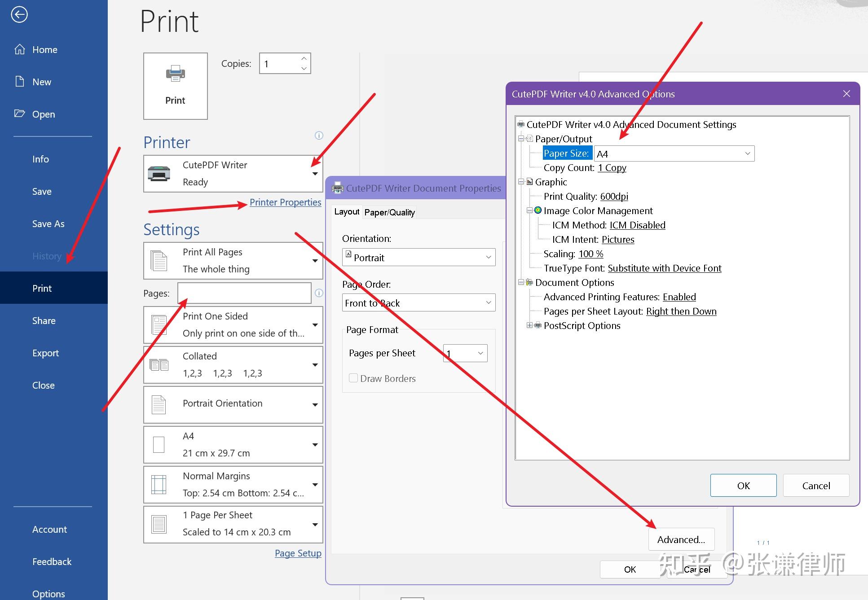Click the A4 paper size icon
The height and width of the screenshot is (600, 868).
click(x=159, y=445)
